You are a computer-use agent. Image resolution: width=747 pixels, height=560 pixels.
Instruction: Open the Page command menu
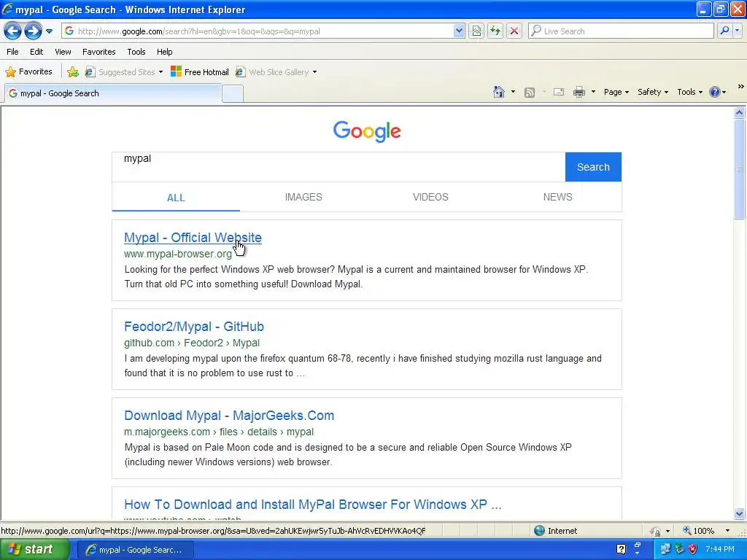[616, 92]
